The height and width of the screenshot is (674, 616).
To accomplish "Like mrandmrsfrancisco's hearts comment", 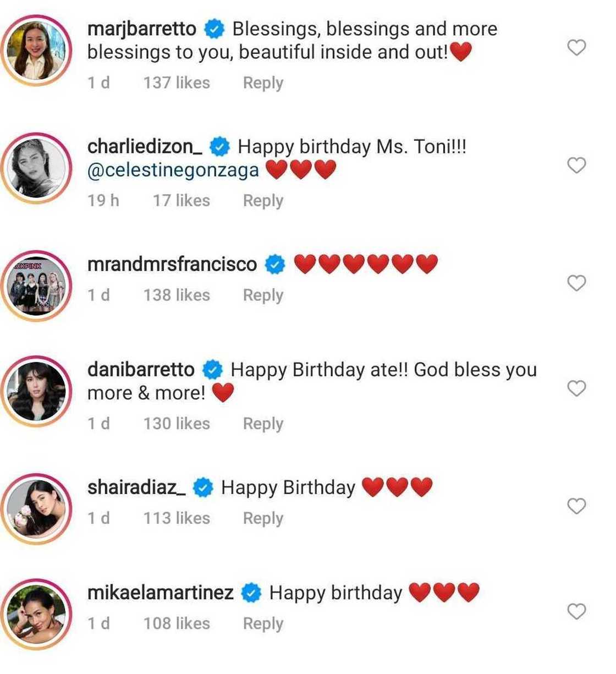I will tap(576, 283).
